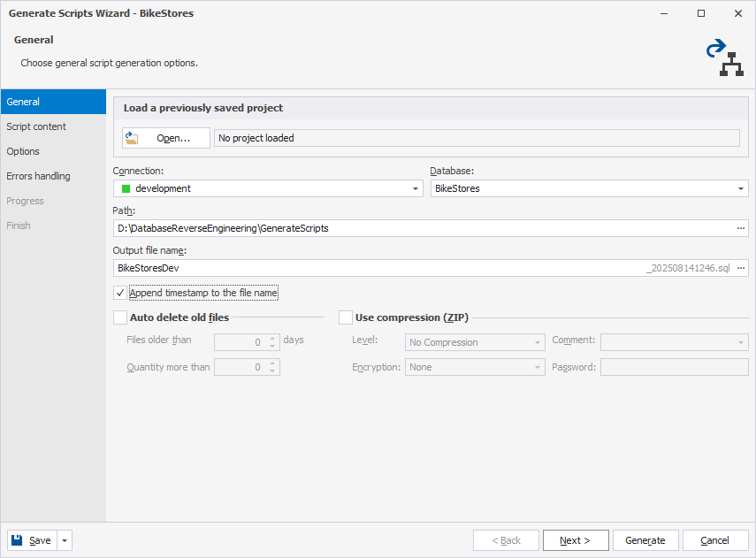This screenshot has width=756, height=558.
Task: Open the Connection dropdown
Action: point(415,188)
